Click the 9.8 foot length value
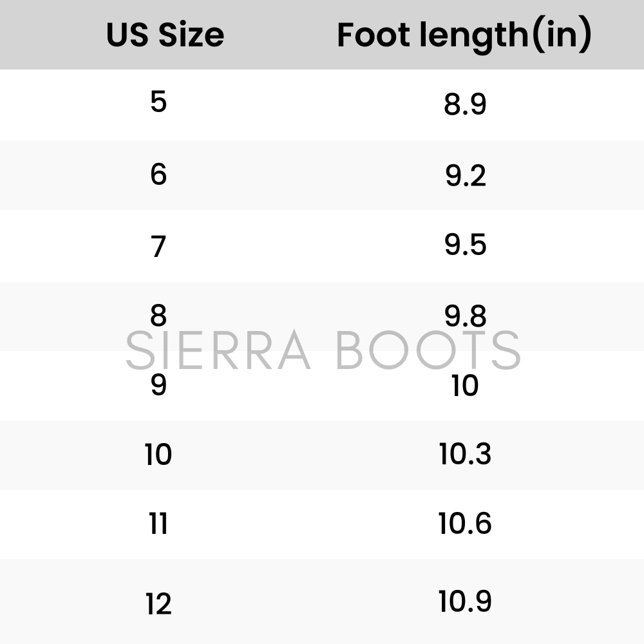644x644 pixels. [x=465, y=316]
